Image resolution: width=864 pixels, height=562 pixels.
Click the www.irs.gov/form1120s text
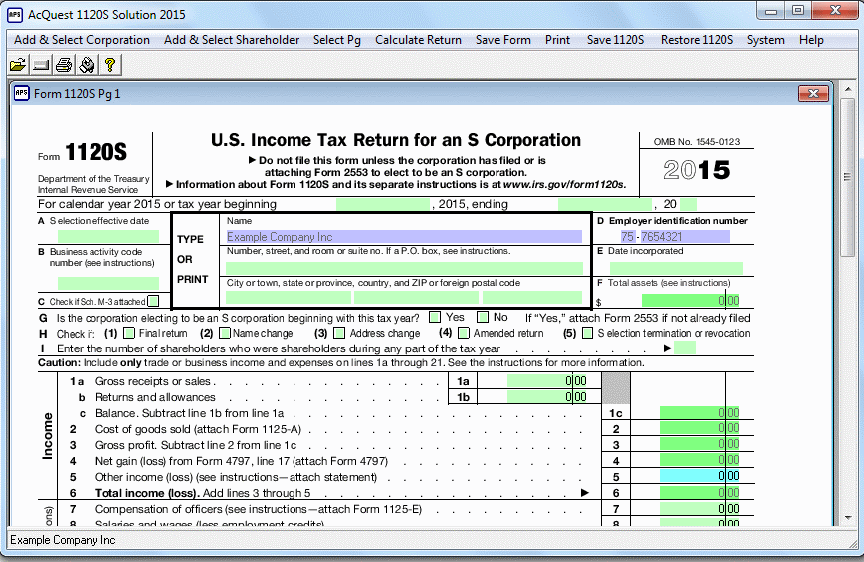564,185
